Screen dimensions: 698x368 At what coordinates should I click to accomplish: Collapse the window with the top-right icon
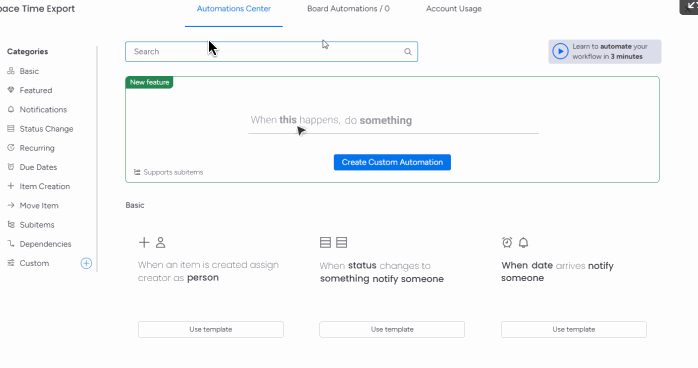(690, 6)
